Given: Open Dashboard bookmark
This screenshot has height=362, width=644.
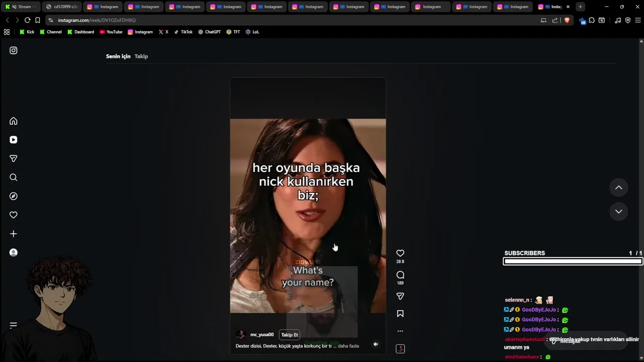Looking at the screenshot, I should point(80,32).
